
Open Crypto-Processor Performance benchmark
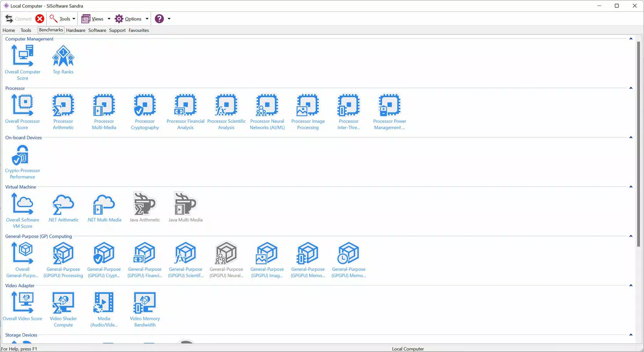22,161
